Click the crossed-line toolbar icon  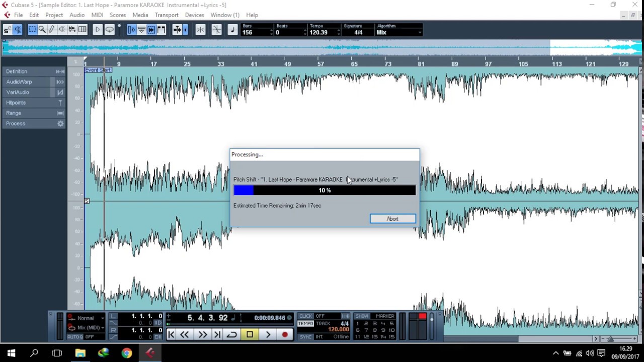[216, 30]
